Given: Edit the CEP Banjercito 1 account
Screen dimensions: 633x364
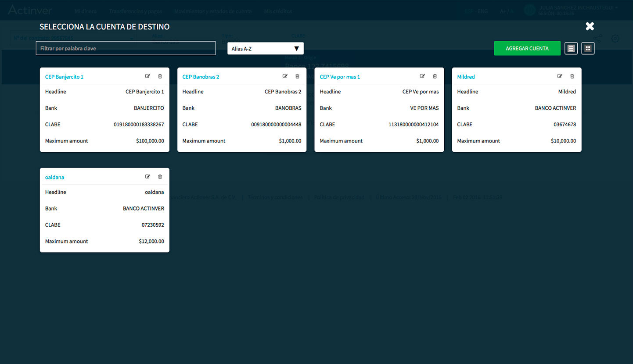Looking at the screenshot, I should [x=147, y=76].
